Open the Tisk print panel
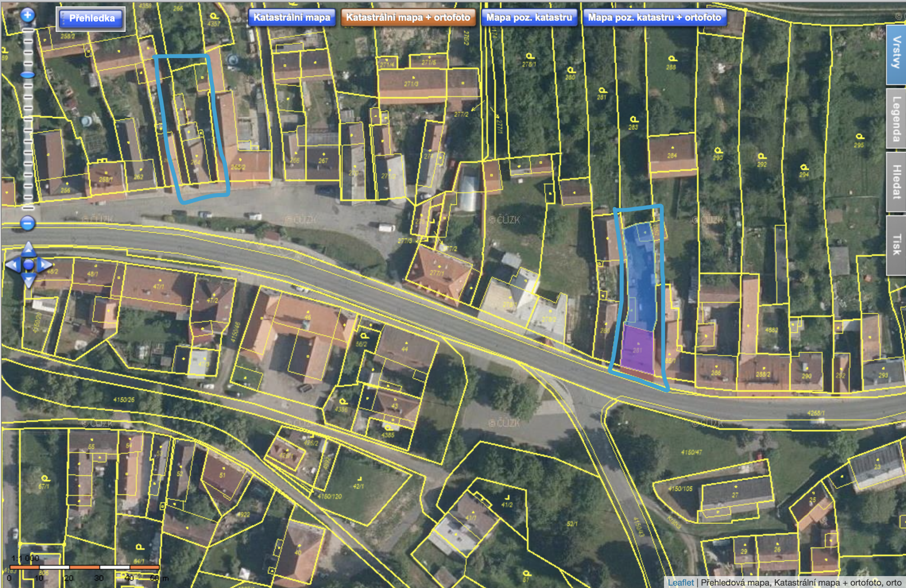906x588 pixels. coord(896,245)
